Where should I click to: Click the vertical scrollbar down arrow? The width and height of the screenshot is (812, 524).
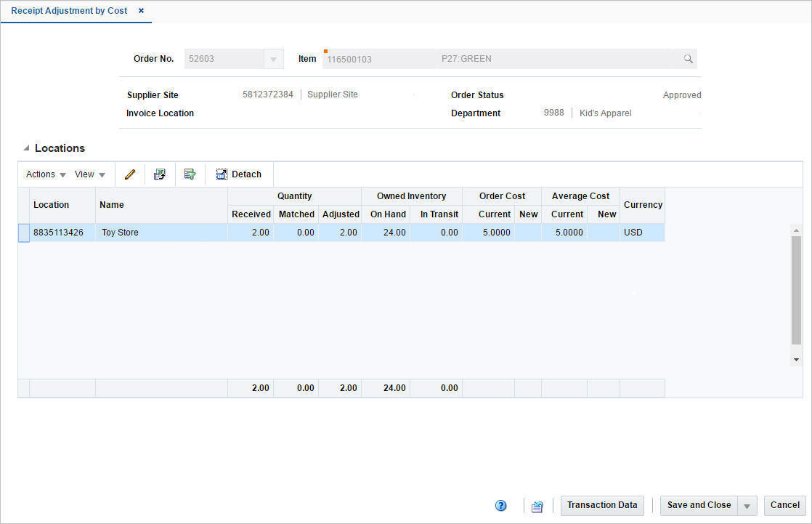pos(795,358)
